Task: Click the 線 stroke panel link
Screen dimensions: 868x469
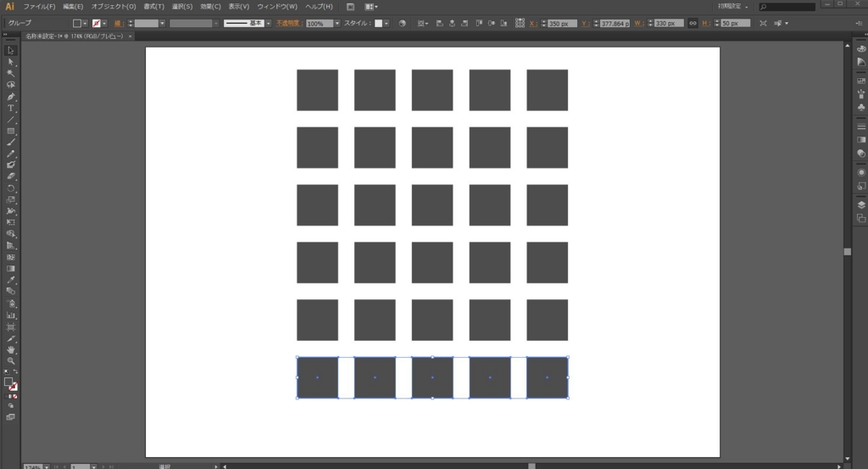Action: [x=118, y=23]
